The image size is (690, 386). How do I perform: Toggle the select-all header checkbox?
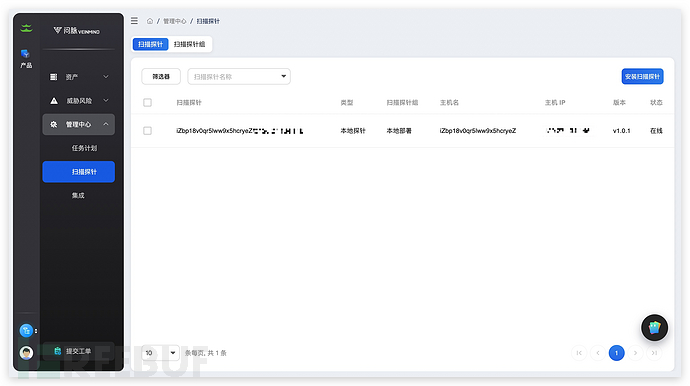click(x=147, y=103)
